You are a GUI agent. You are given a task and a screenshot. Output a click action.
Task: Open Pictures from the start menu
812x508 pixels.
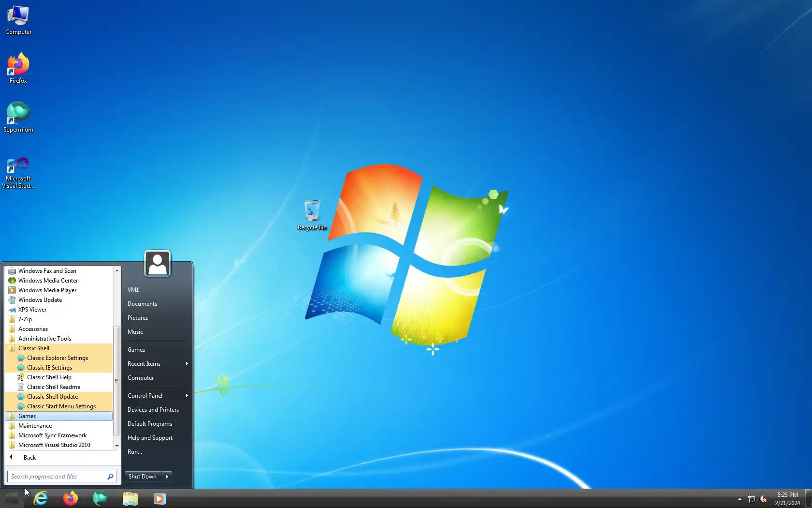157,318
